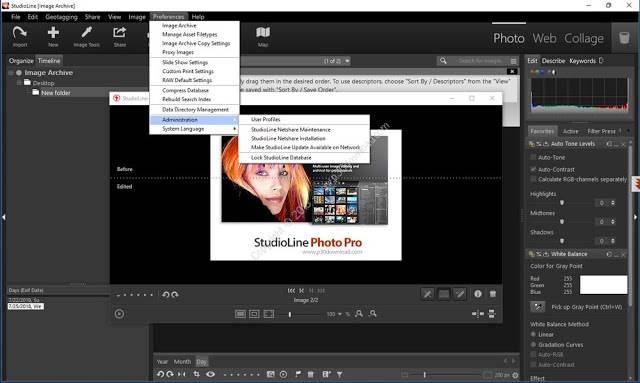Click the zoom in magnifier in the viewer
The image size is (640, 383).
pos(359,314)
